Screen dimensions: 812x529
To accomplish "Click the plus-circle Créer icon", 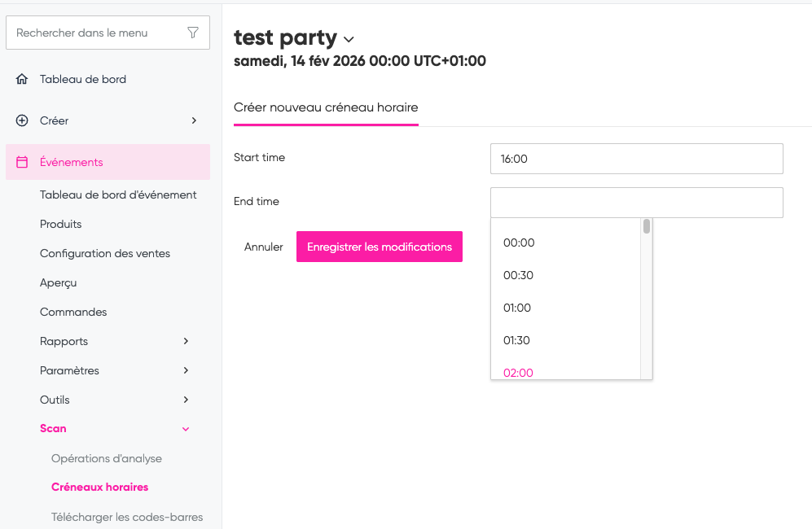I will (22, 120).
